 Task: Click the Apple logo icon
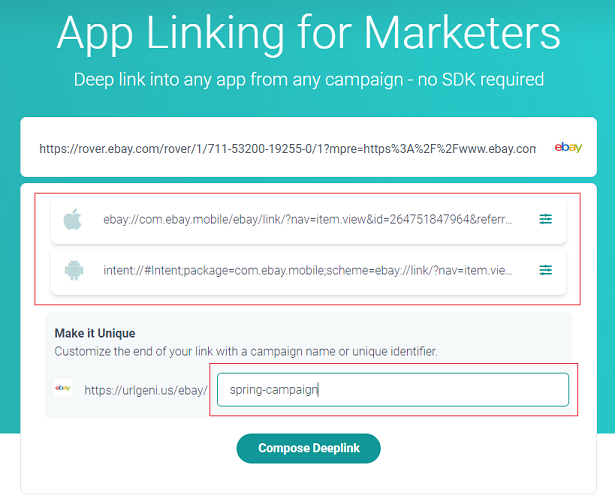(x=73, y=219)
